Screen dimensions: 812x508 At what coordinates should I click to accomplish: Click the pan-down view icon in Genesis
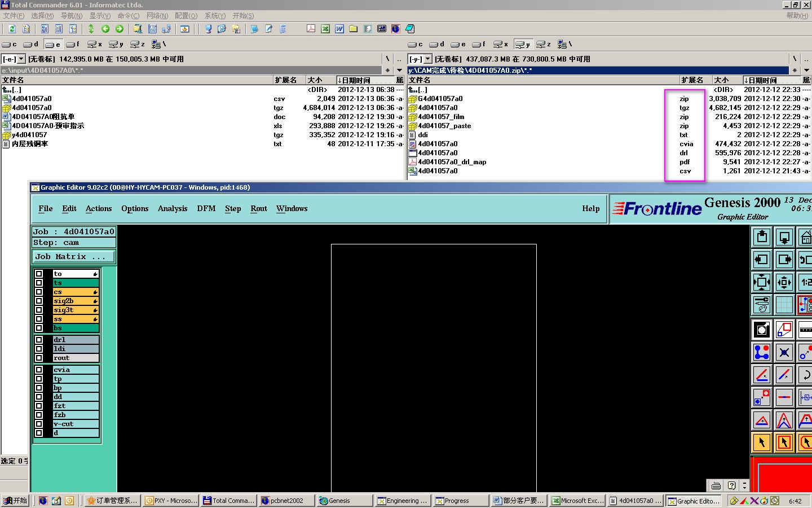pyautogui.click(x=784, y=237)
